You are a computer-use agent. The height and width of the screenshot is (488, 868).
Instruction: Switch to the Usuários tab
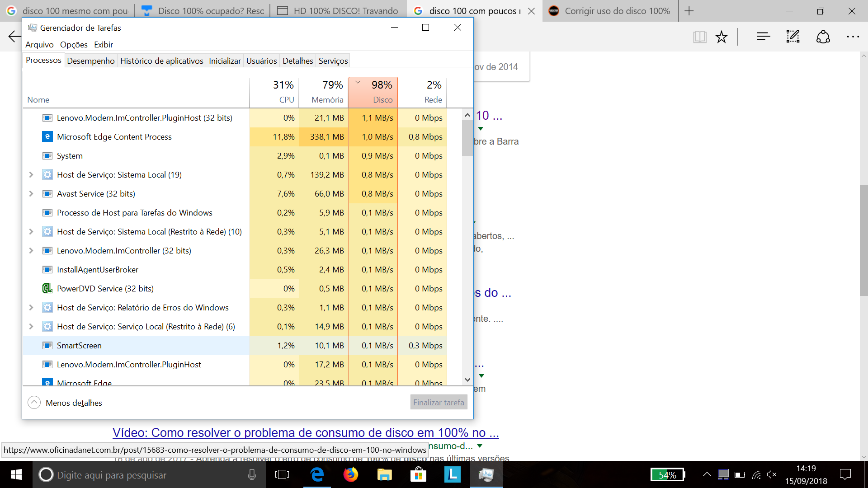tap(262, 61)
